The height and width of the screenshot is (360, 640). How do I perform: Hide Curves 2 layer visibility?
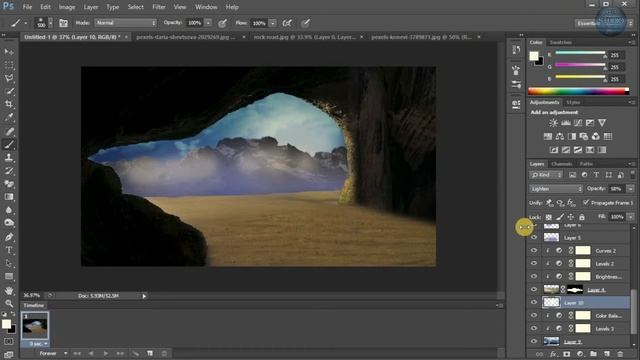(x=534, y=250)
